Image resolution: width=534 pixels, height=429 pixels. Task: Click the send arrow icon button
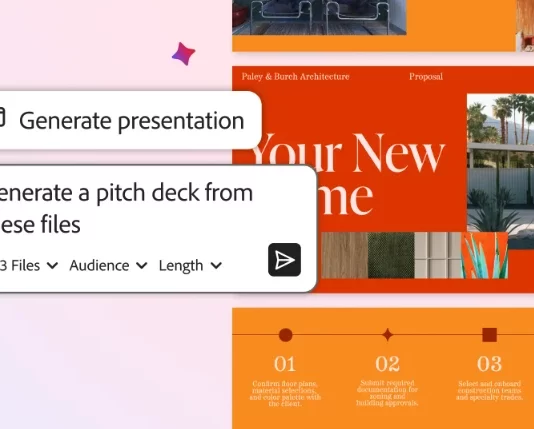click(284, 260)
